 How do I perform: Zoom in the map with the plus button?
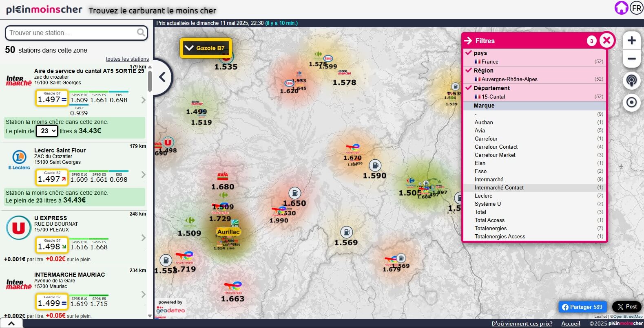click(632, 40)
